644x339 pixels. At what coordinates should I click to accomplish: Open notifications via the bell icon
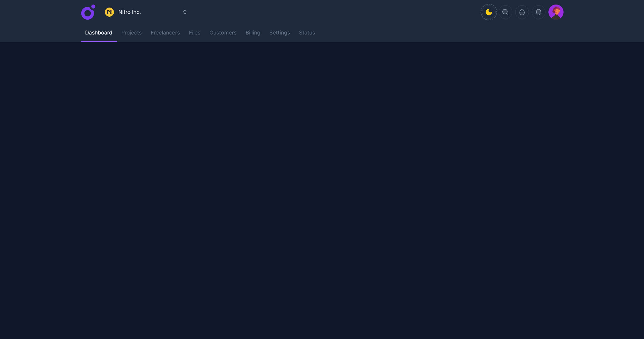pos(538,12)
